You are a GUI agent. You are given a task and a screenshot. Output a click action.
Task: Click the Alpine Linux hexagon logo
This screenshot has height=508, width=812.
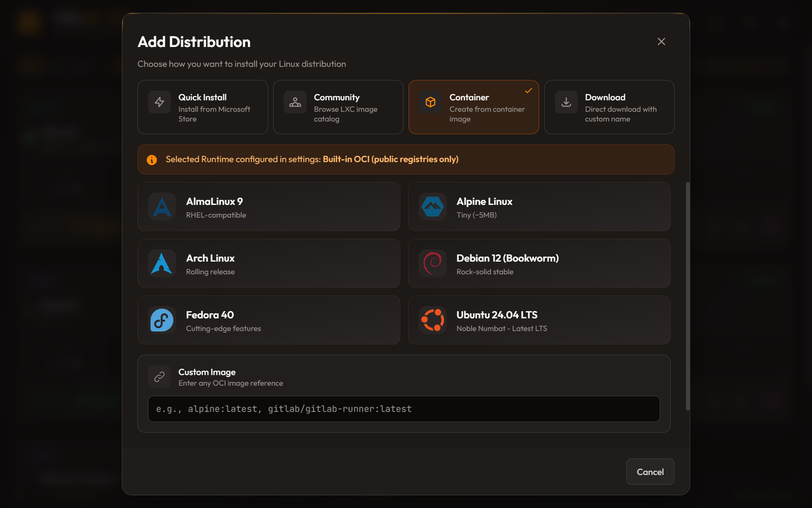tap(432, 207)
